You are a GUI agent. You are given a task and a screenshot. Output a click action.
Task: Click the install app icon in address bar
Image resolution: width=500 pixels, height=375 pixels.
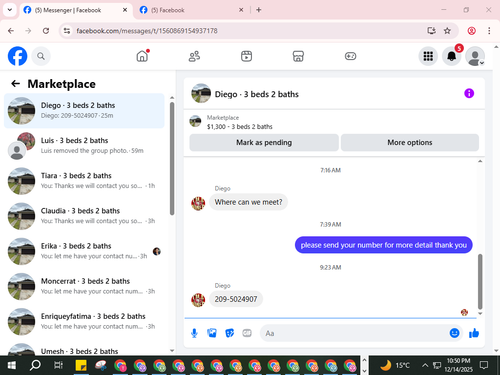[x=431, y=31]
